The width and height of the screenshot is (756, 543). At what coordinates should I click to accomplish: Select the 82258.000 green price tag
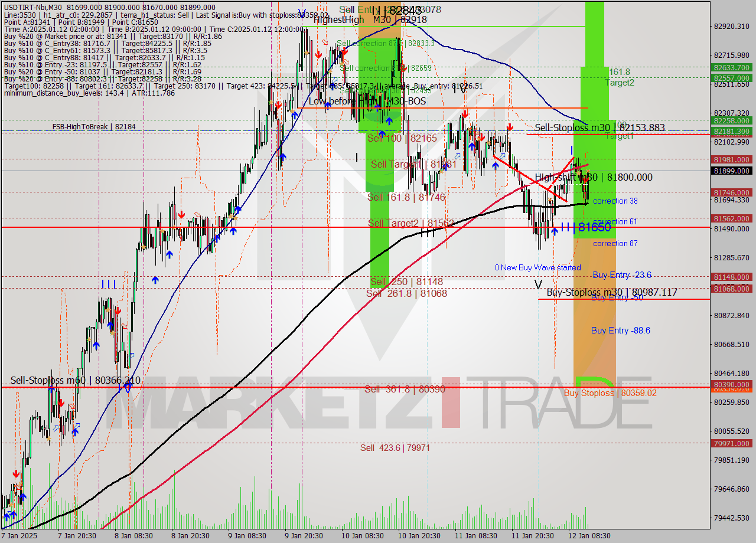(731, 120)
